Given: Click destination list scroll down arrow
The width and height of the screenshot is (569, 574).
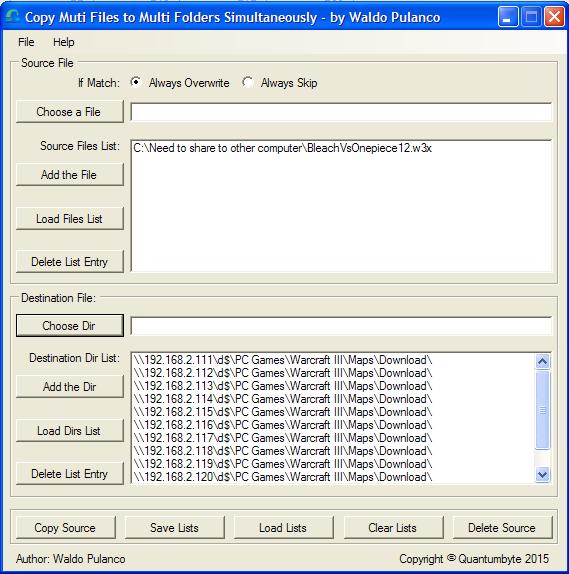Looking at the screenshot, I should (543, 475).
